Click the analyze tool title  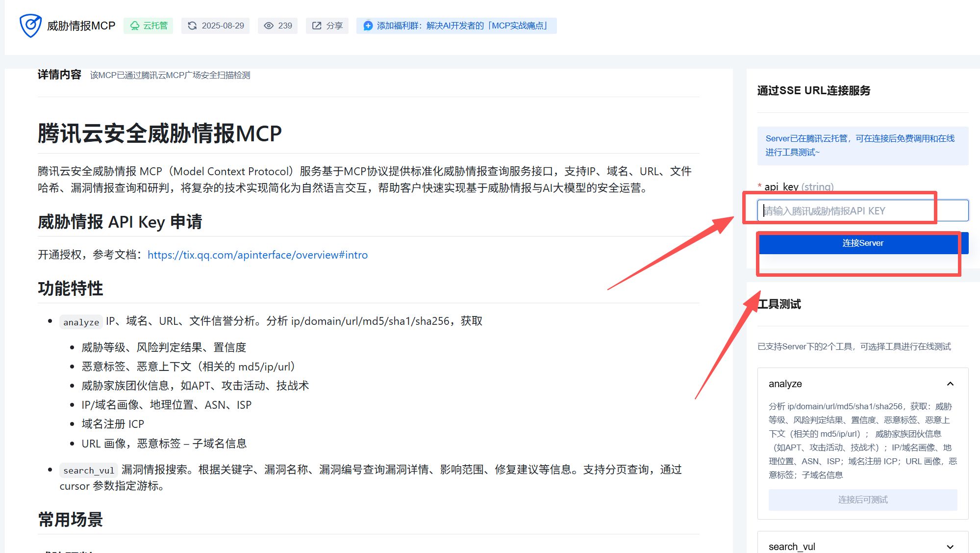[785, 384]
